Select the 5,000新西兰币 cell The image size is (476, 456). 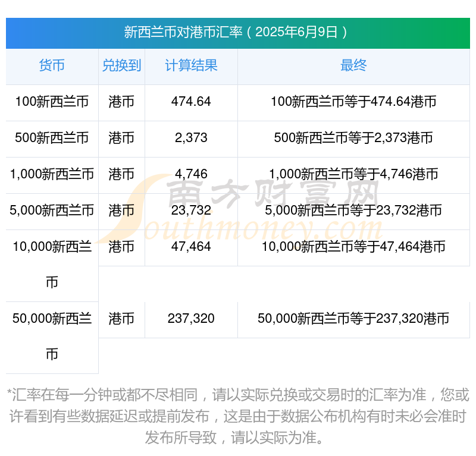pos(52,210)
